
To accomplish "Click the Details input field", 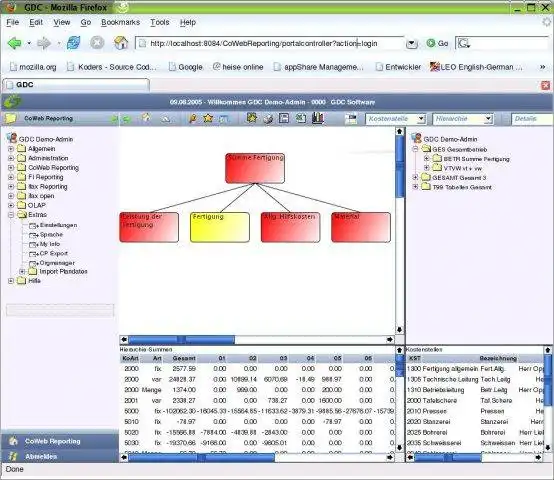I will [532, 119].
